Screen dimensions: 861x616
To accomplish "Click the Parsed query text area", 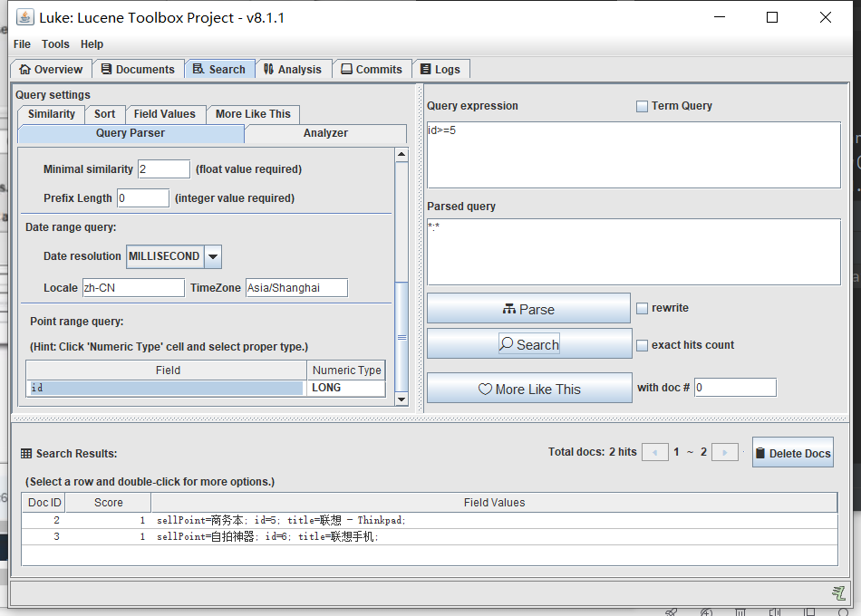I will click(634, 252).
